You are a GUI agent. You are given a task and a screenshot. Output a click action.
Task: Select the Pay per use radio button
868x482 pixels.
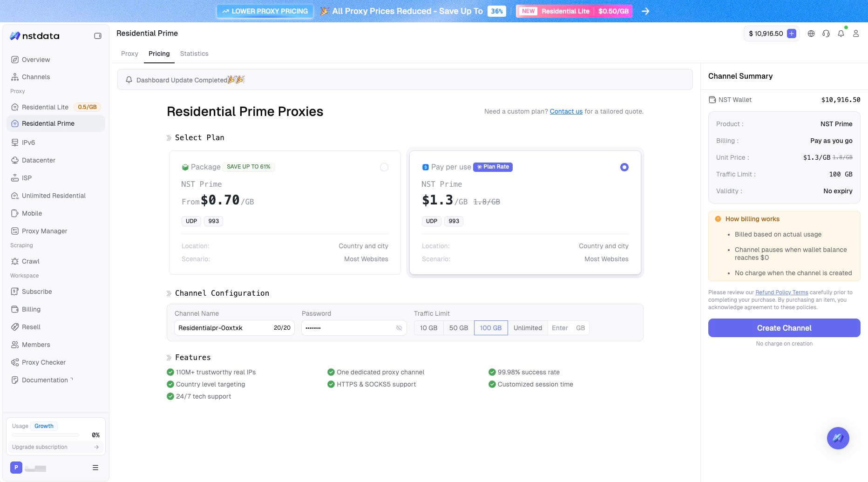pyautogui.click(x=624, y=167)
